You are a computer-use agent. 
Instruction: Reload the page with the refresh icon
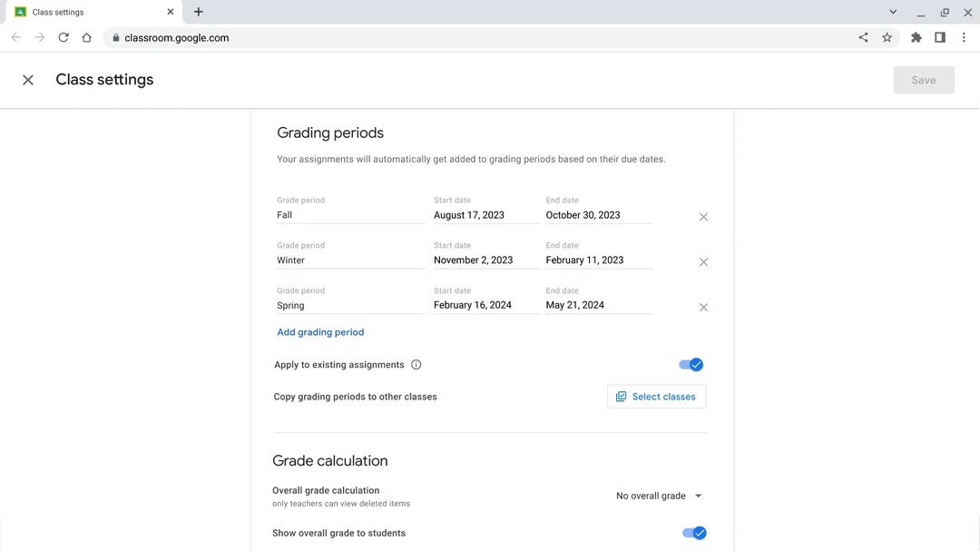coord(64,37)
